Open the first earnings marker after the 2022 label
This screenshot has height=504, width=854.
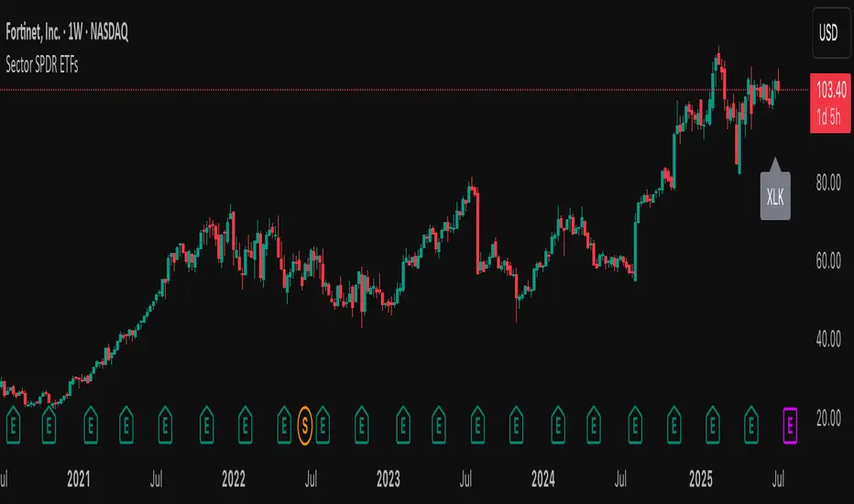(245, 425)
